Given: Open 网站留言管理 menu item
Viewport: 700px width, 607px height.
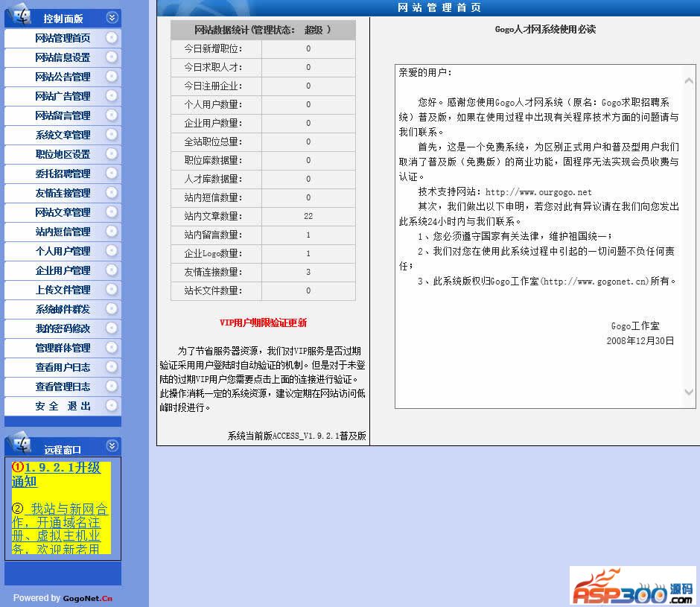Looking at the screenshot, I should (63, 115).
